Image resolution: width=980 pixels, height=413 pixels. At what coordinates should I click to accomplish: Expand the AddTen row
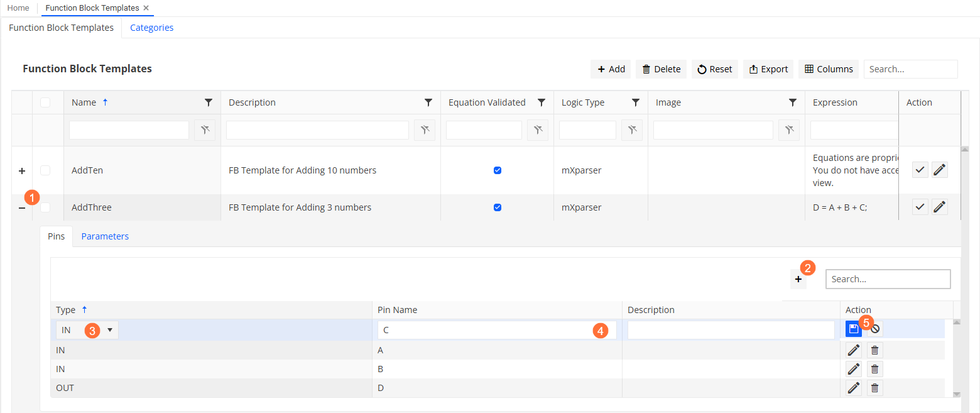click(22, 170)
